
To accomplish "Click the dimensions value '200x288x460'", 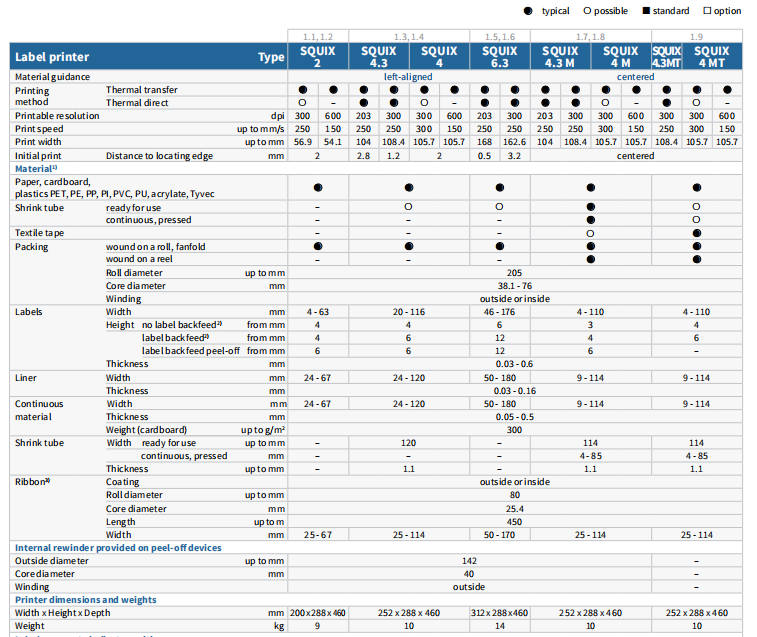I will [318, 613].
